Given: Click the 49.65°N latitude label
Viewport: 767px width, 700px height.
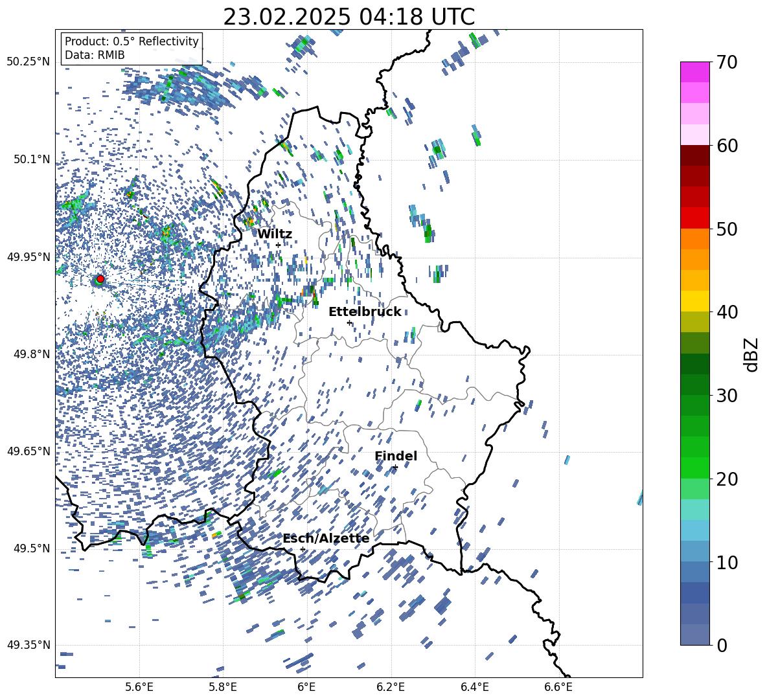Looking at the screenshot, I should tap(29, 451).
